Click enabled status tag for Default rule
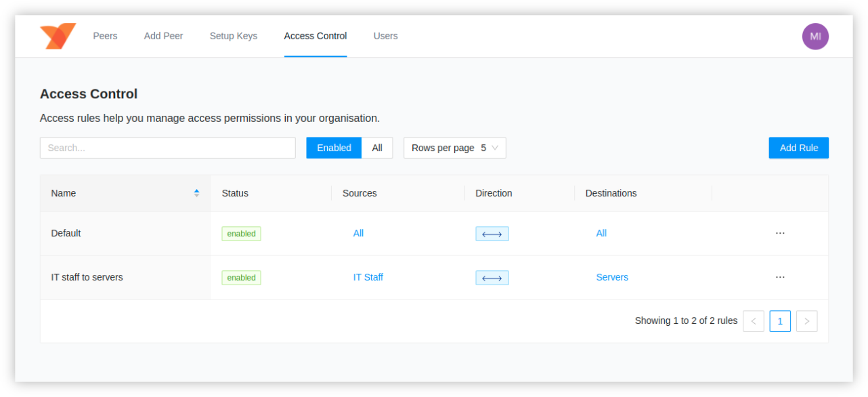This screenshot has height=397, width=868. 241,234
